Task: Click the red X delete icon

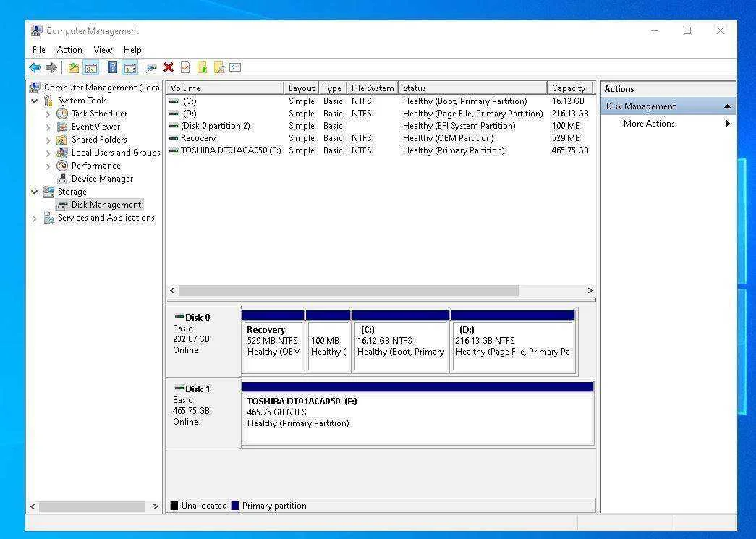Action: pos(169,67)
